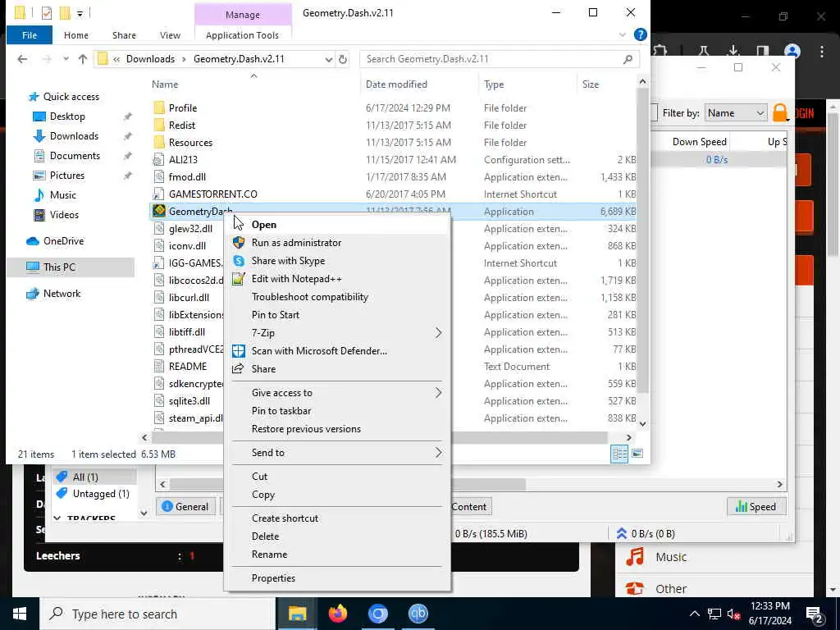Image resolution: width=840 pixels, height=630 pixels.
Task: Select the Resources folder
Action: coord(190,143)
